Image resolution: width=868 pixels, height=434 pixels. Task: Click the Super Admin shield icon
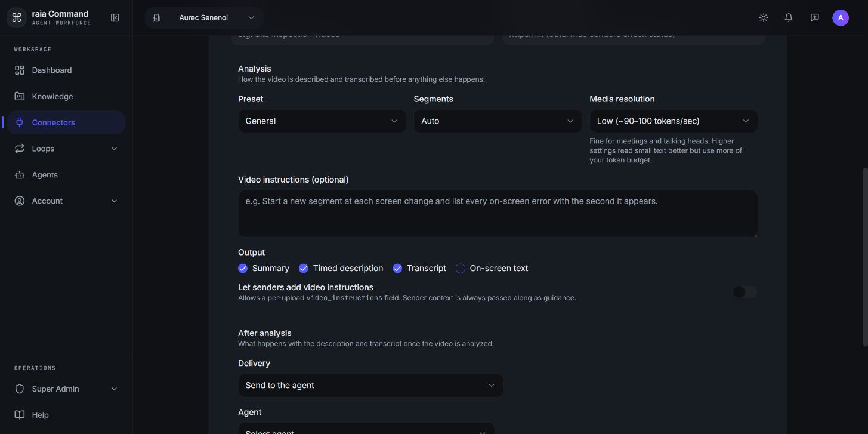point(20,389)
